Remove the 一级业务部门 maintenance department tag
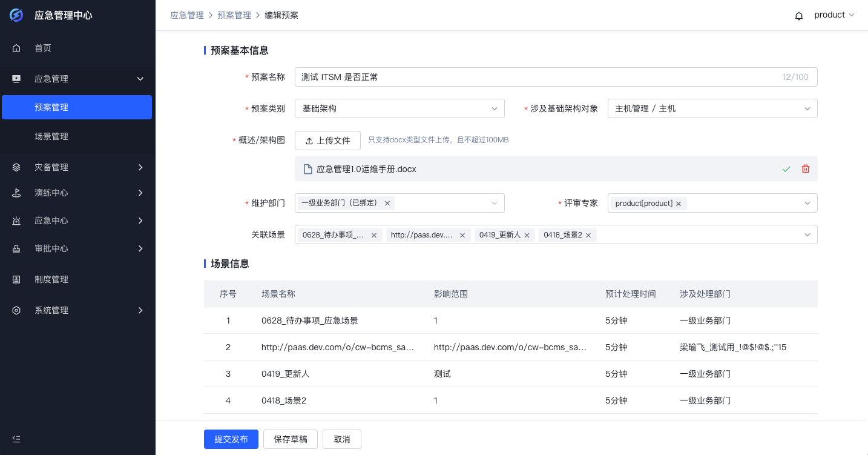Image resolution: width=868 pixels, height=455 pixels. point(387,203)
